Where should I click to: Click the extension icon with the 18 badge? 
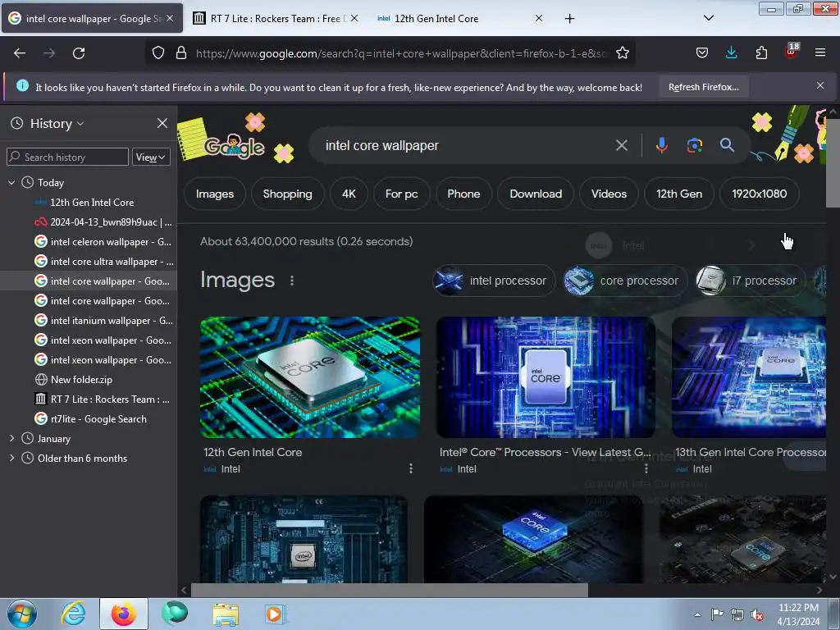click(792, 52)
